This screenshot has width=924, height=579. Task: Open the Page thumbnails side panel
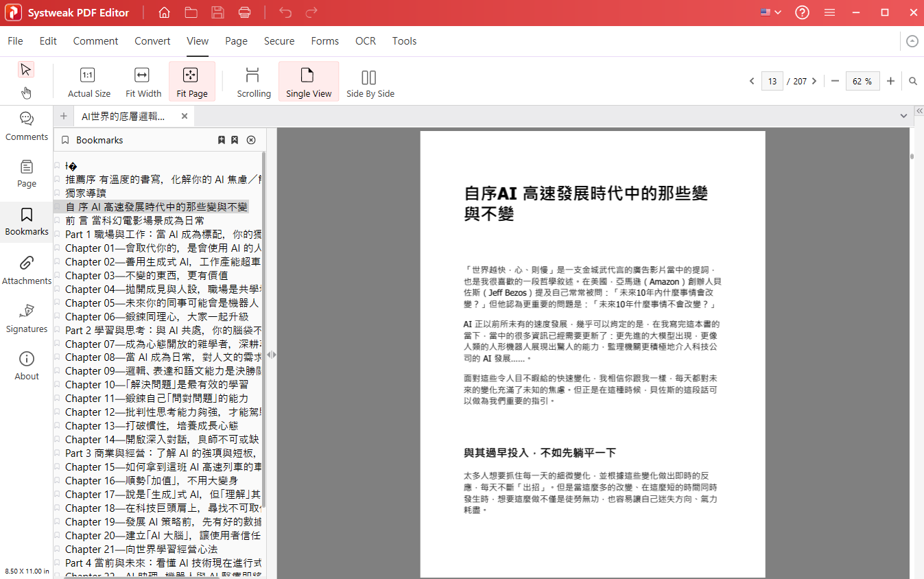click(27, 174)
